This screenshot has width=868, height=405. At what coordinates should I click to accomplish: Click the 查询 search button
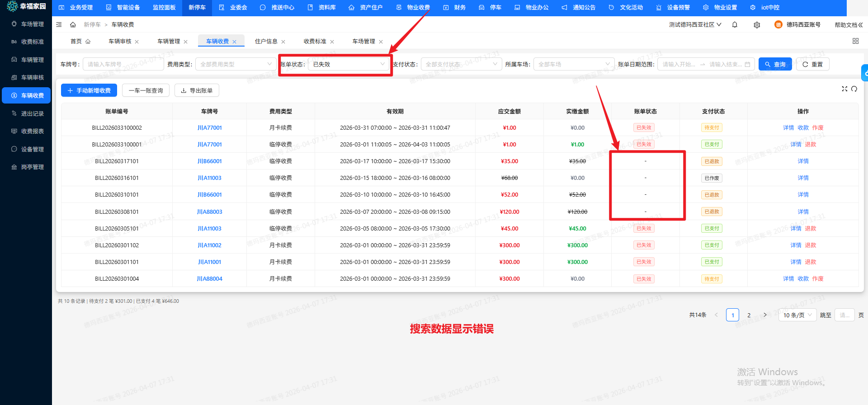tap(775, 64)
